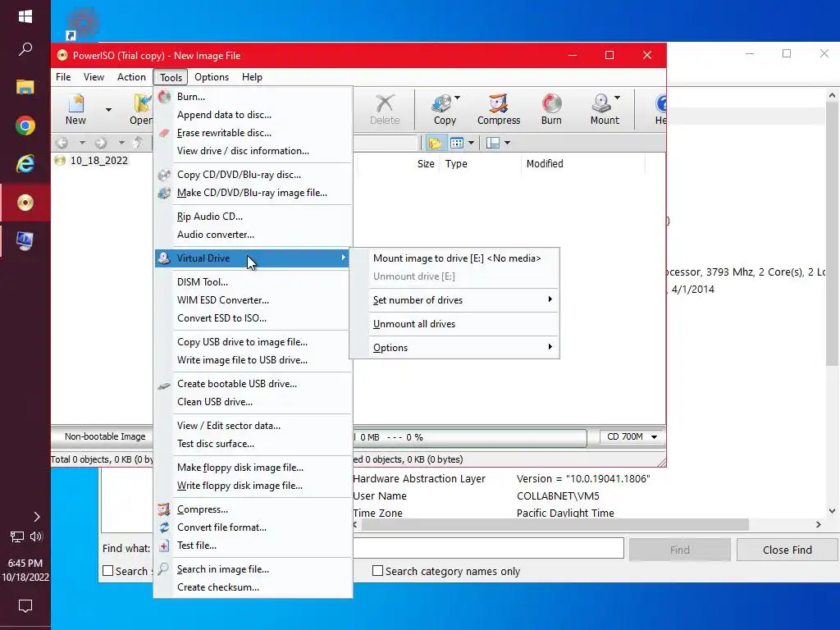The width and height of the screenshot is (840, 630).
Task: Toggle the Search checkbox beside Find what
Action: tap(107, 571)
